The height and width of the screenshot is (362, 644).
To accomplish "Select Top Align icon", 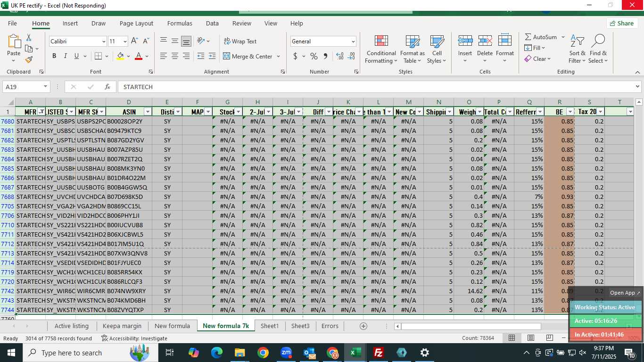I will click(164, 41).
